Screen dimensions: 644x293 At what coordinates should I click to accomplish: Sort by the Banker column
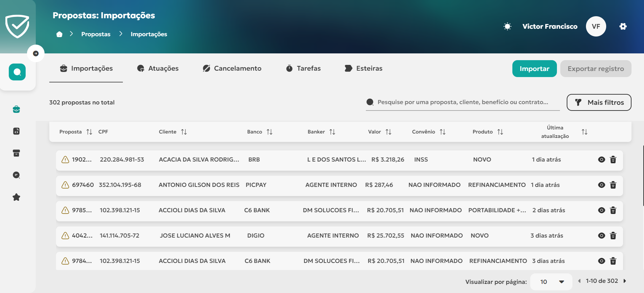point(332,132)
